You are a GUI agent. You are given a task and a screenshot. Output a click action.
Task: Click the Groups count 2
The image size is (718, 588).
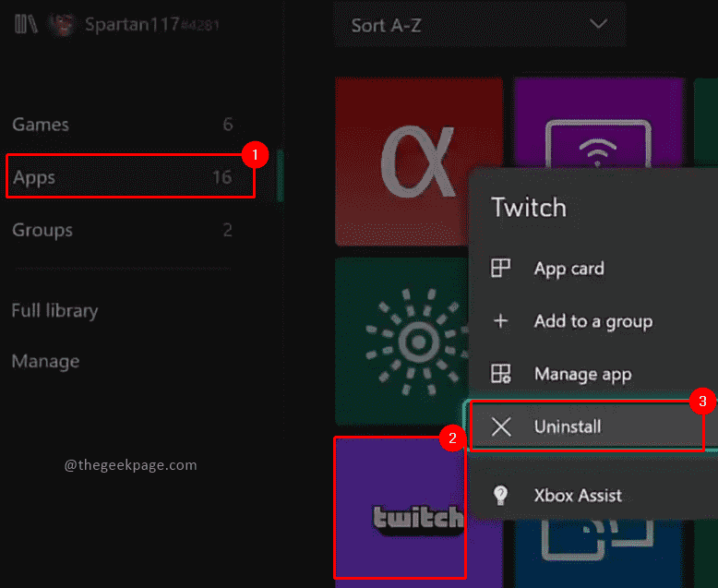(x=228, y=230)
